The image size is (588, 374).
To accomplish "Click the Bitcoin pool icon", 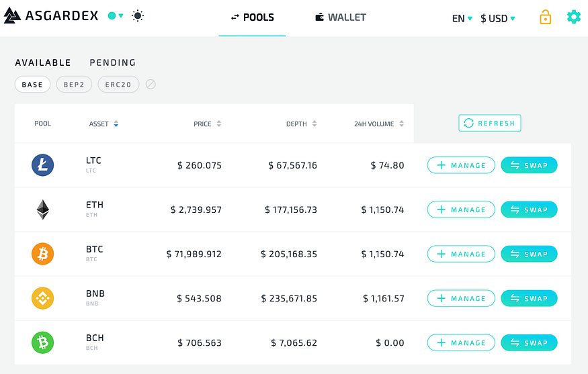I will point(42,254).
